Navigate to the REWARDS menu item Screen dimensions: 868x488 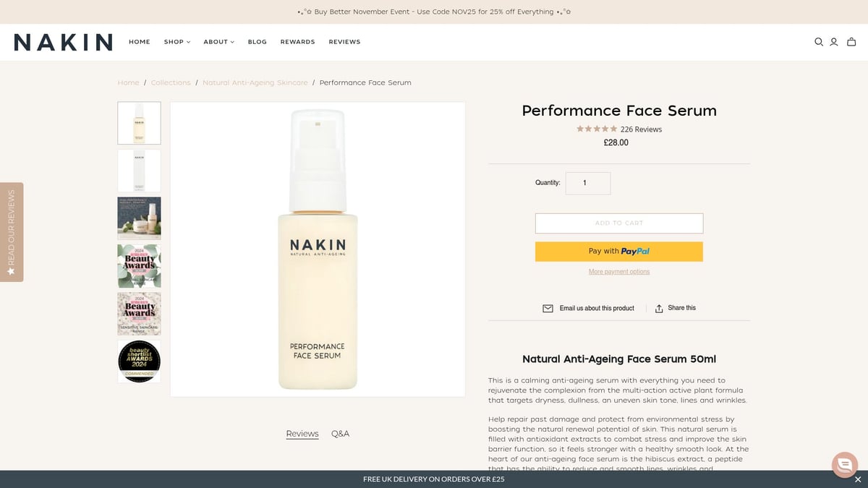297,41
